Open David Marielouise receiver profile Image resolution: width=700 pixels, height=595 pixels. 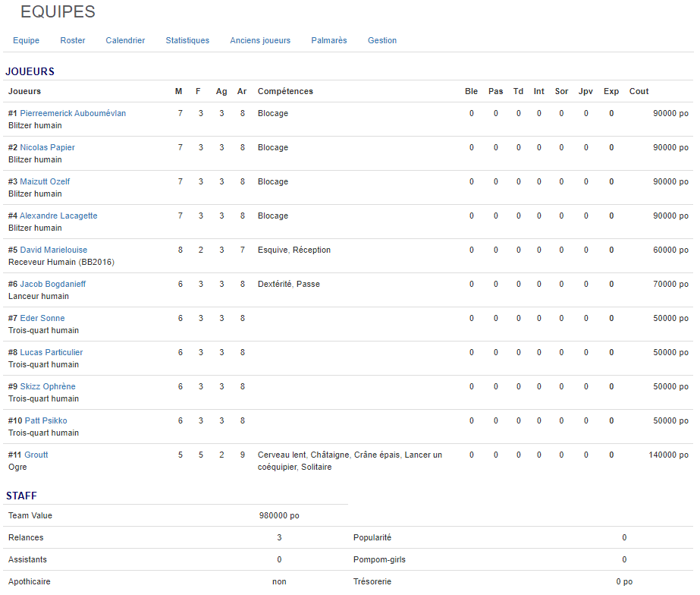coord(53,250)
